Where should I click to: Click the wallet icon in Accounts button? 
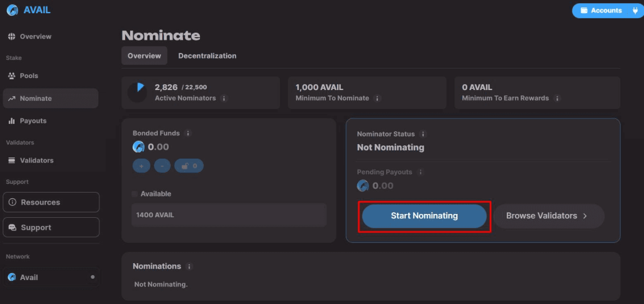(584, 11)
